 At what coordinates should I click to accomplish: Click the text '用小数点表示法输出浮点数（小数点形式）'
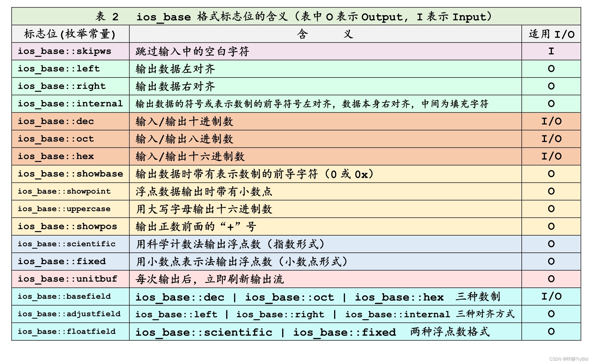tap(242, 262)
